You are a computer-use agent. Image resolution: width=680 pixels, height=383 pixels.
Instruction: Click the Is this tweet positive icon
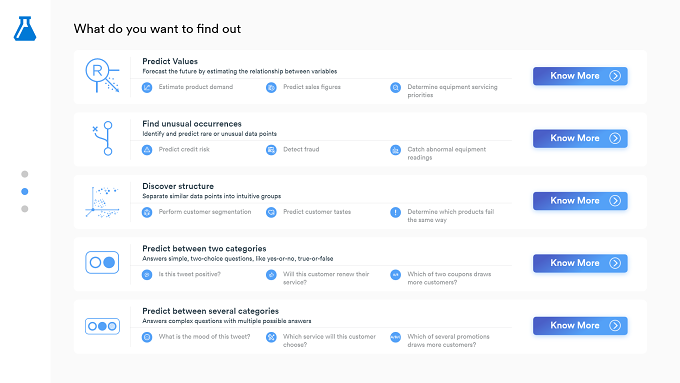tap(147, 275)
